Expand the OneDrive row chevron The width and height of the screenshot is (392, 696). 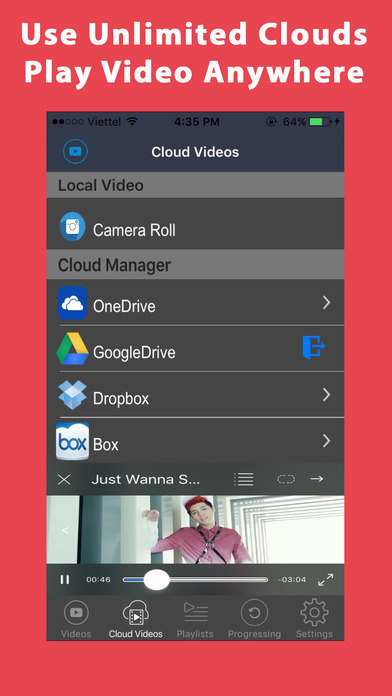pos(327,303)
